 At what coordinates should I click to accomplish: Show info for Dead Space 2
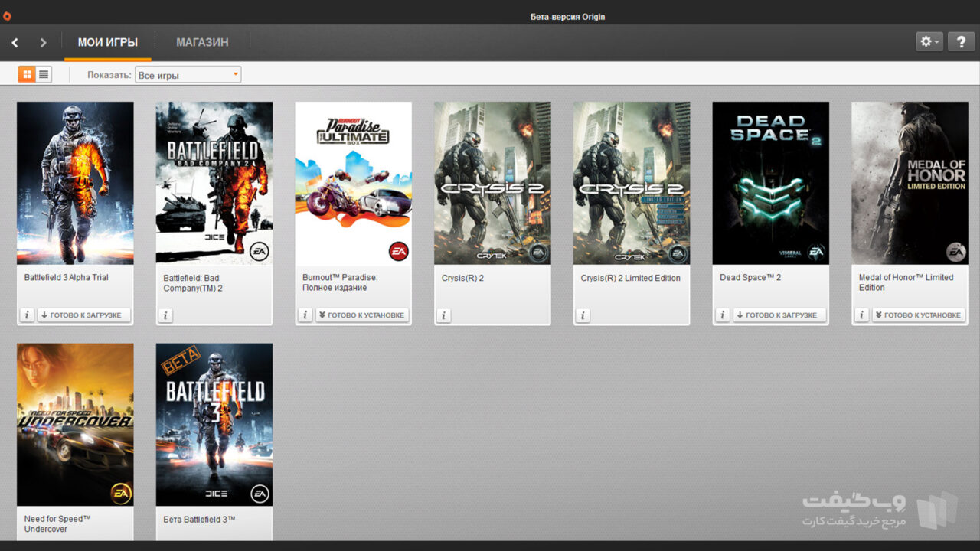(722, 315)
